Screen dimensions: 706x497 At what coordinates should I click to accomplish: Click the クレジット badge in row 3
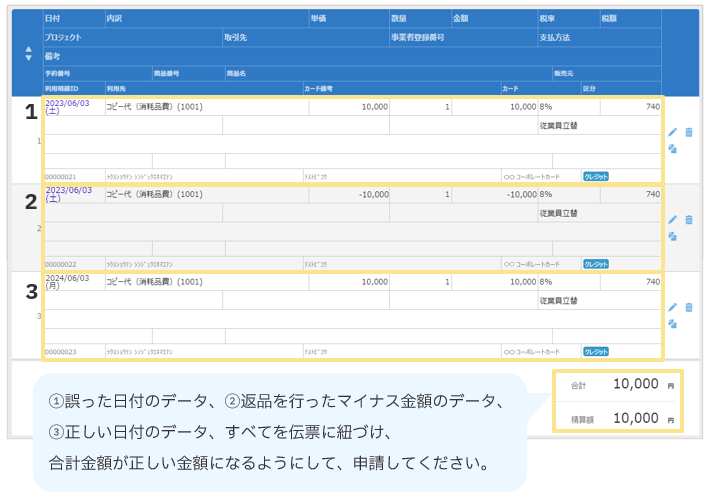coord(595,351)
